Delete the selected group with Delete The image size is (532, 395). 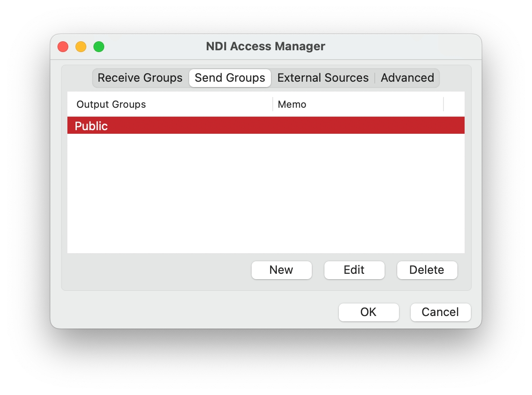[x=426, y=270]
